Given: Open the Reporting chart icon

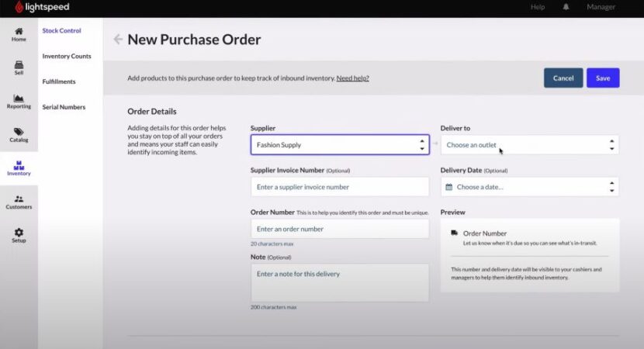Looking at the screenshot, I should click(x=19, y=98).
